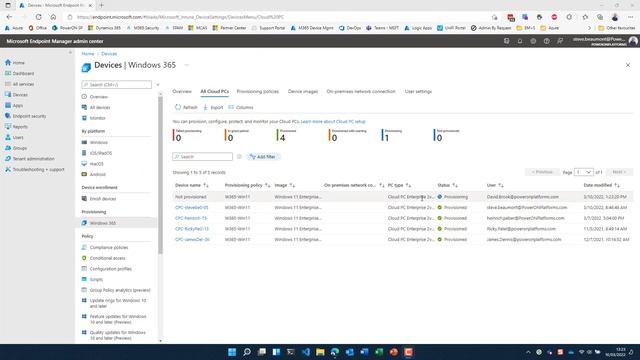This screenshot has width=640, height=360.
Task: Click the Not provisioned device row
Action: (402, 197)
